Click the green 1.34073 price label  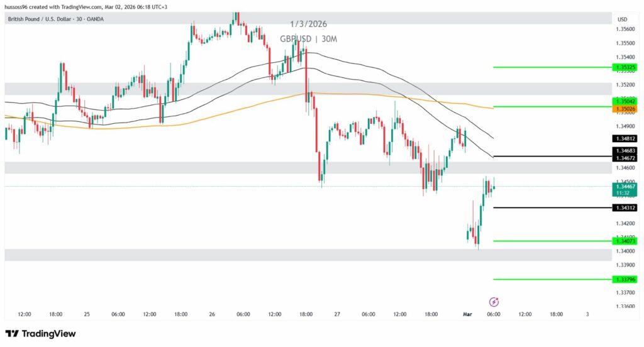(x=624, y=241)
